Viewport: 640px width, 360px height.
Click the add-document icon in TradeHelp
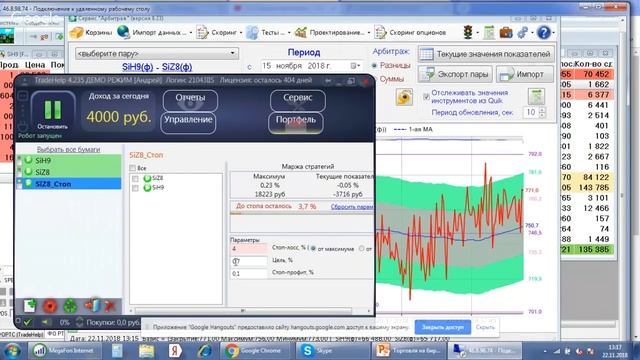pos(30,305)
